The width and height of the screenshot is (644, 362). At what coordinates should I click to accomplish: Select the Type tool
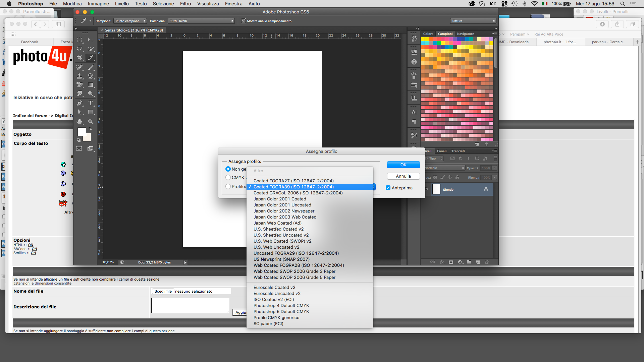point(91,103)
